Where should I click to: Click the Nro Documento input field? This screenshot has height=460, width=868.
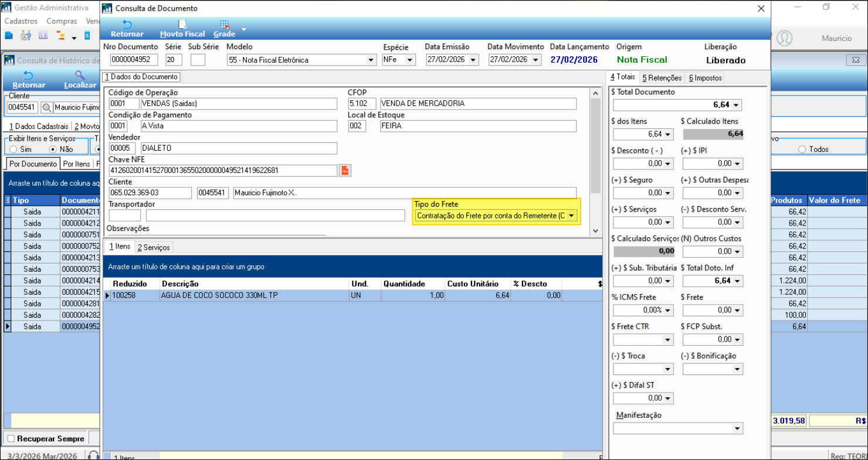point(134,60)
